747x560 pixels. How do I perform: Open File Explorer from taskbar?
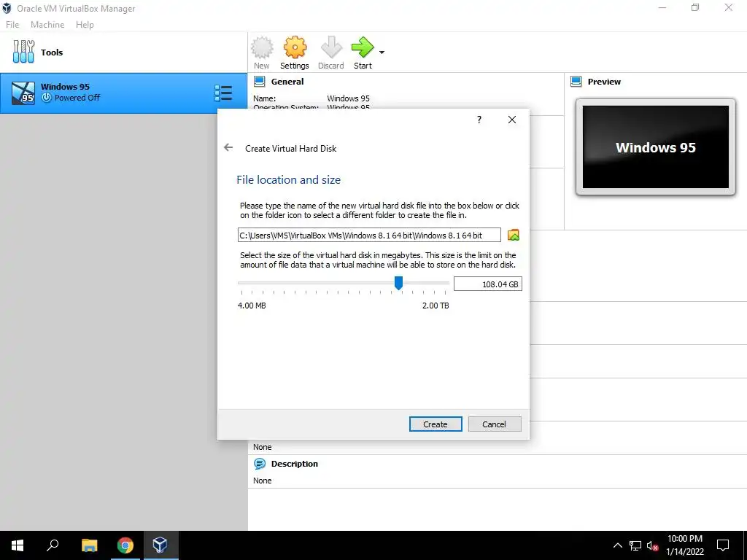[x=90, y=545]
